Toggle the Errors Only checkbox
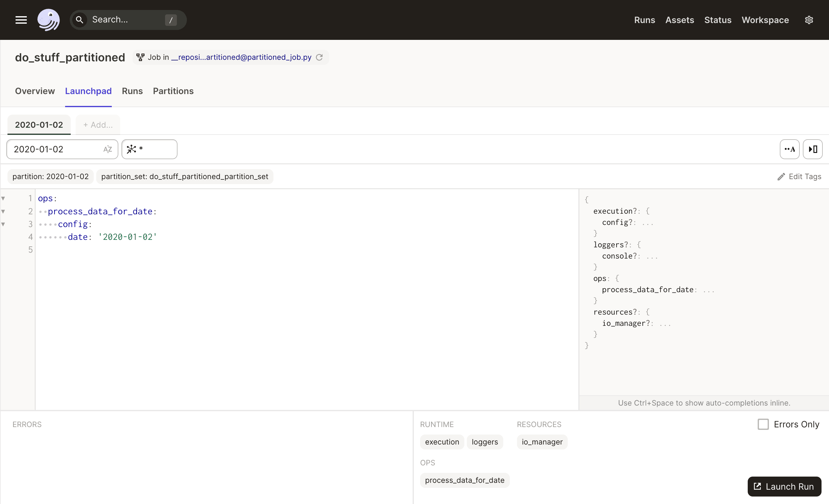This screenshot has height=504, width=829. point(763,424)
